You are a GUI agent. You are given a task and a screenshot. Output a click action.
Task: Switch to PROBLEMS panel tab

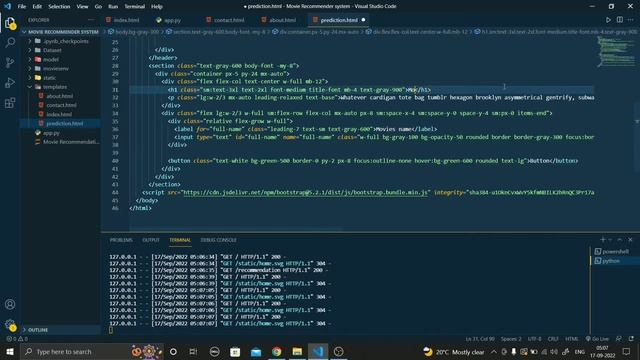click(x=121, y=240)
